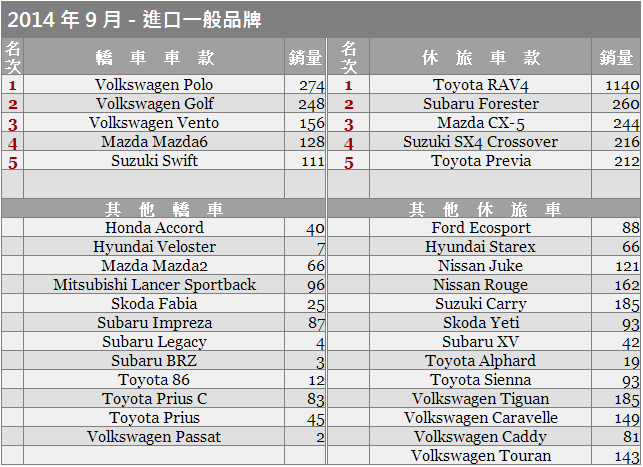643x467 pixels.
Task: Select the Subaru Forester cell
Action: pos(481,104)
